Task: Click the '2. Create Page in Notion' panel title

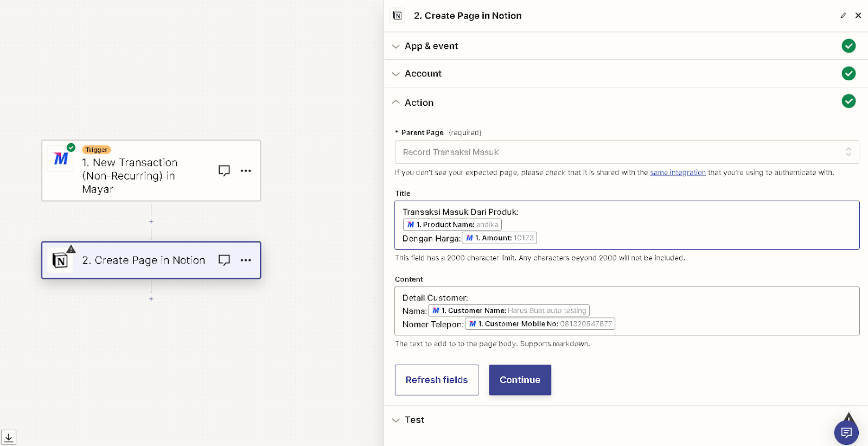Action: [468, 16]
